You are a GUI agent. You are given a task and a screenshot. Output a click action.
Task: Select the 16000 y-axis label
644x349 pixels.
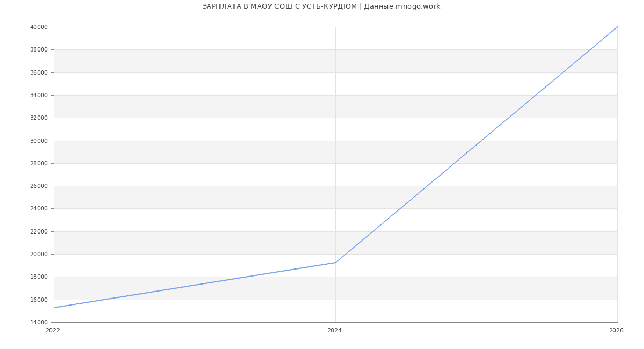tap(39, 300)
